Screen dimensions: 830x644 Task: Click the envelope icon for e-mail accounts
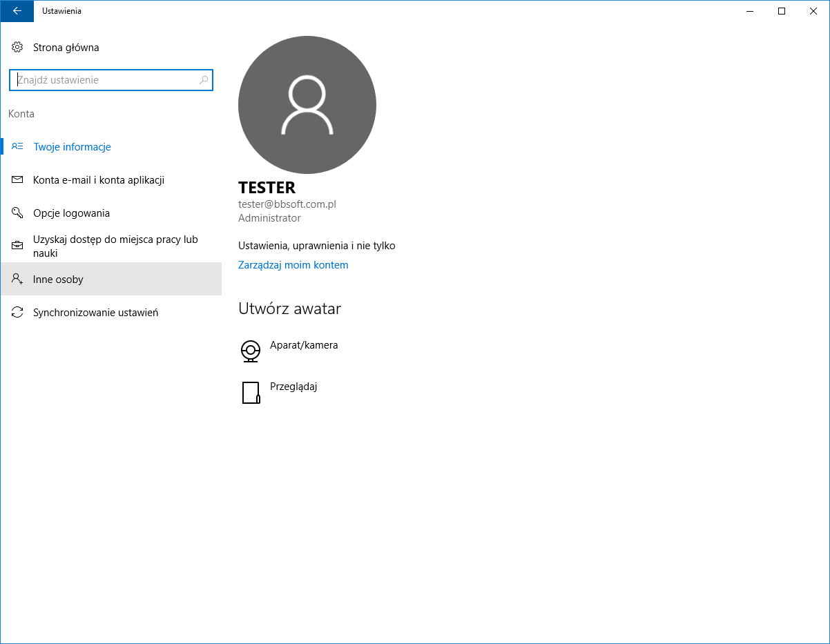[18, 180]
